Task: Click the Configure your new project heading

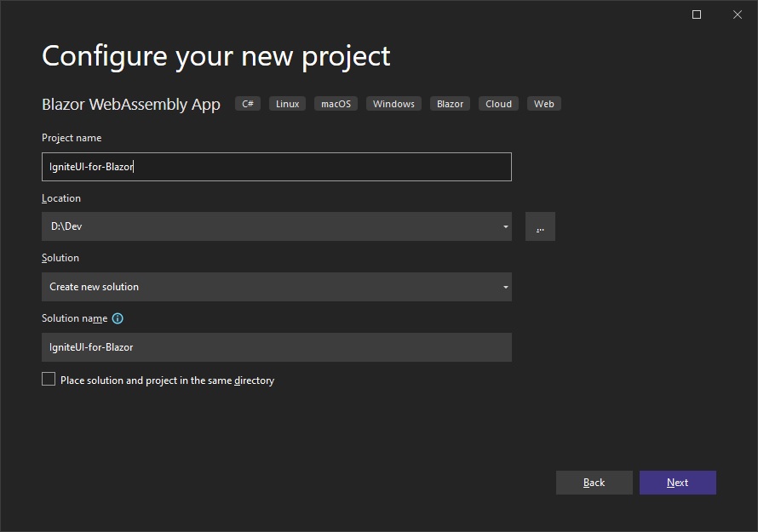Action: tap(215, 56)
